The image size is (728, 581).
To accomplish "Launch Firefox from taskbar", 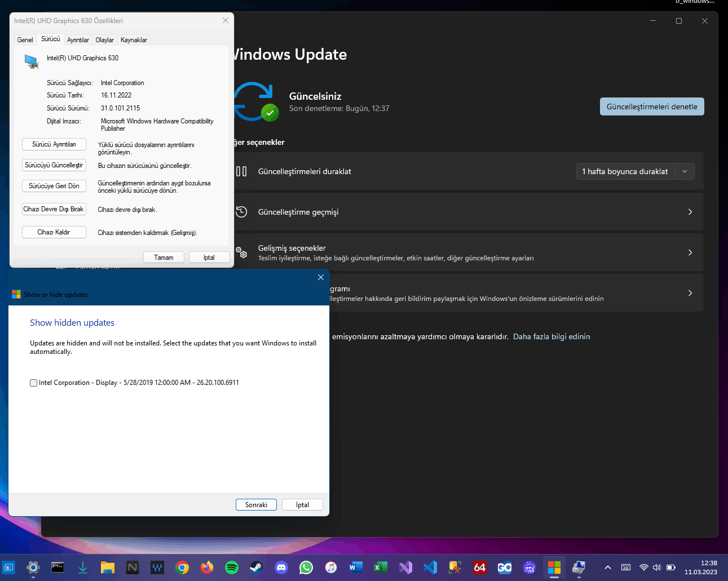I will (207, 567).
